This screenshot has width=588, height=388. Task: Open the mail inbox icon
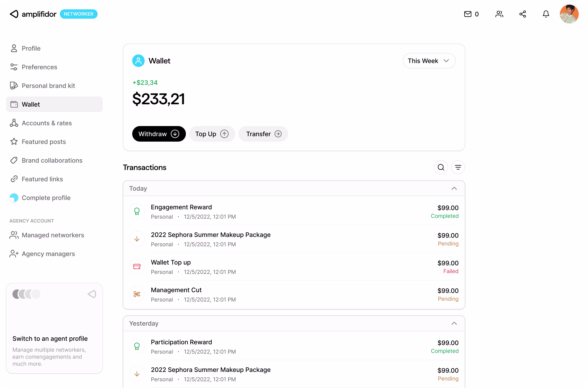(468, 14)
